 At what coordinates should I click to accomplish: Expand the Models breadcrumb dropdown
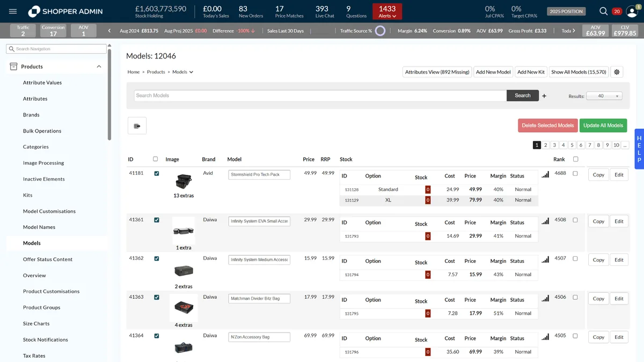(x=191, y=72)
